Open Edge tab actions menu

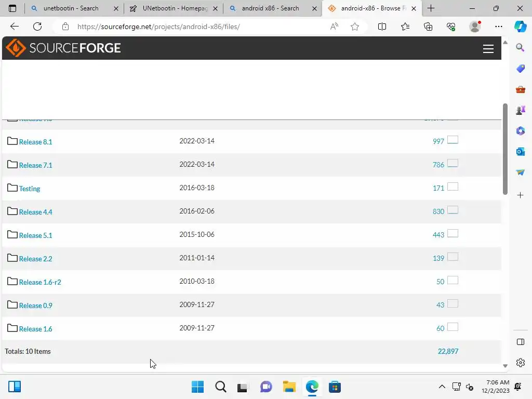pyautogui.click(x=12, y=8)
